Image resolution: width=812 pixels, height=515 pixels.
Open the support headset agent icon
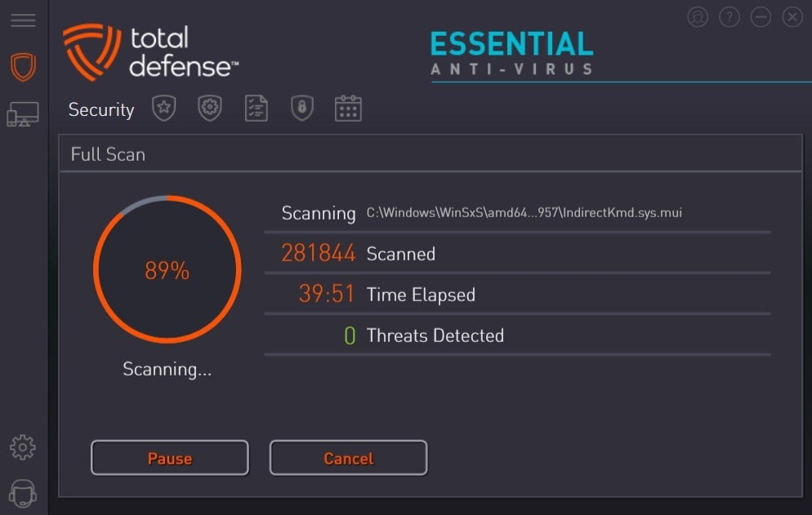(23, 493)
